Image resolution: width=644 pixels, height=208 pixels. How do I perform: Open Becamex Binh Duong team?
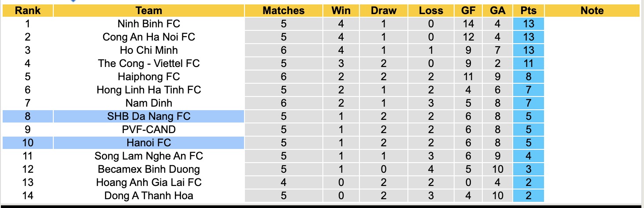click(x=149, y=169)
